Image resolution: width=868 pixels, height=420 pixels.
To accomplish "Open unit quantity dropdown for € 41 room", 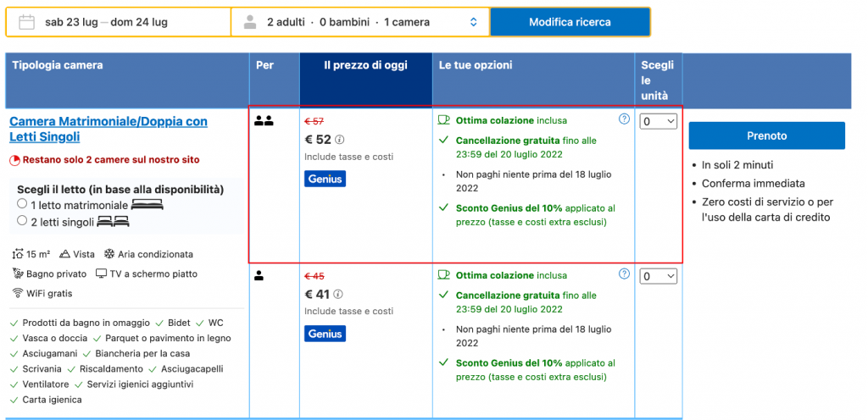I will (659, 276).
